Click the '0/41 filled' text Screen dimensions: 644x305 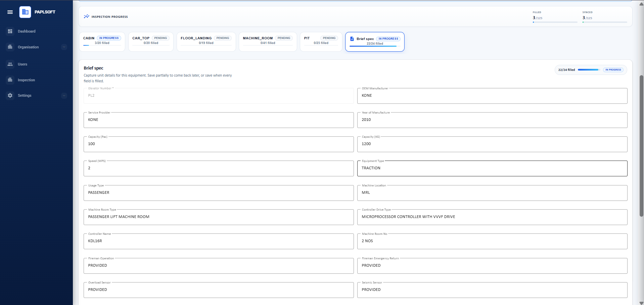[x=268, y=43]
